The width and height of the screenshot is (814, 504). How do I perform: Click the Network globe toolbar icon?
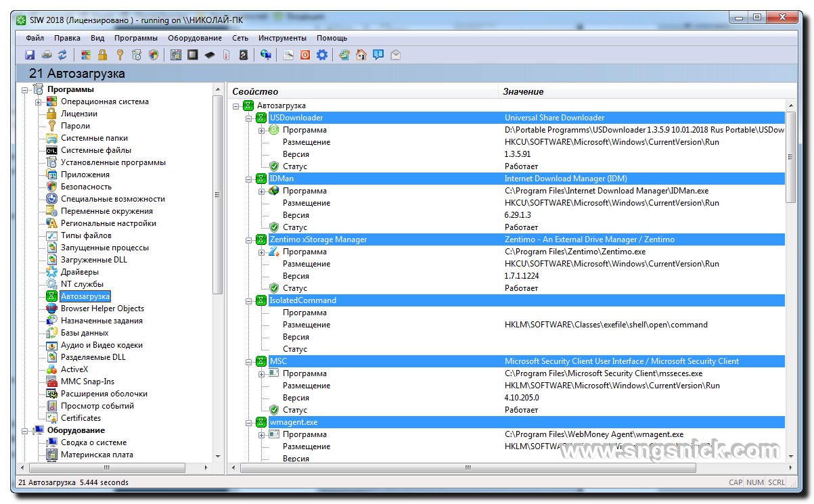point(266,55)
